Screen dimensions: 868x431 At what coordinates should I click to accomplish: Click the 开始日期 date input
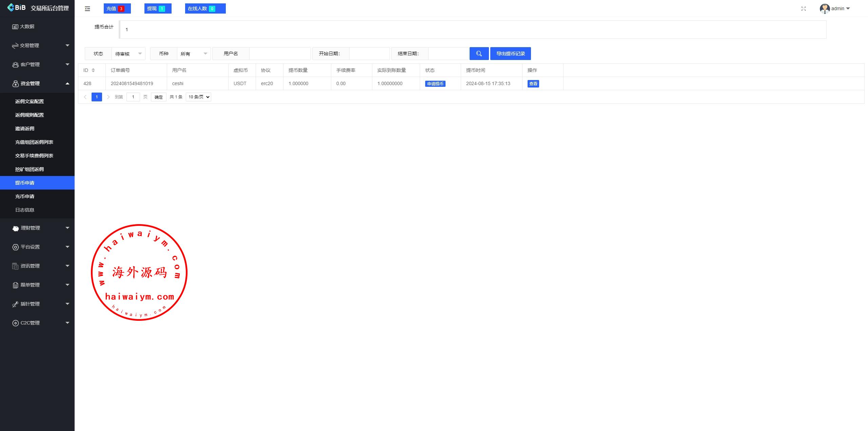click(369, 54)
